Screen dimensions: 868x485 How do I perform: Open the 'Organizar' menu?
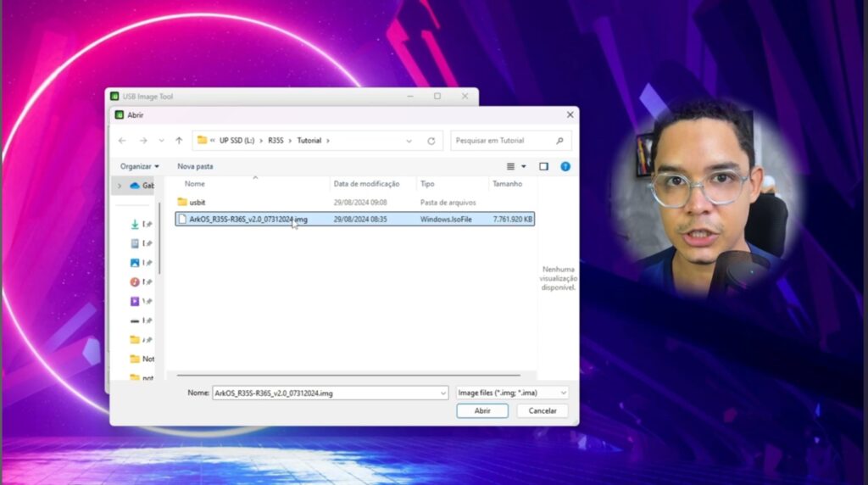point(140,166)
